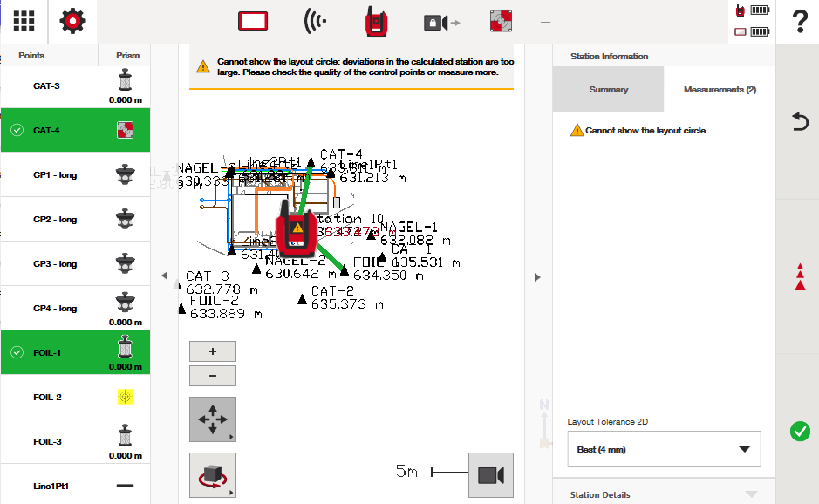Collapse the left points panel arrow

pyautogui.click(x=164, y=276)
